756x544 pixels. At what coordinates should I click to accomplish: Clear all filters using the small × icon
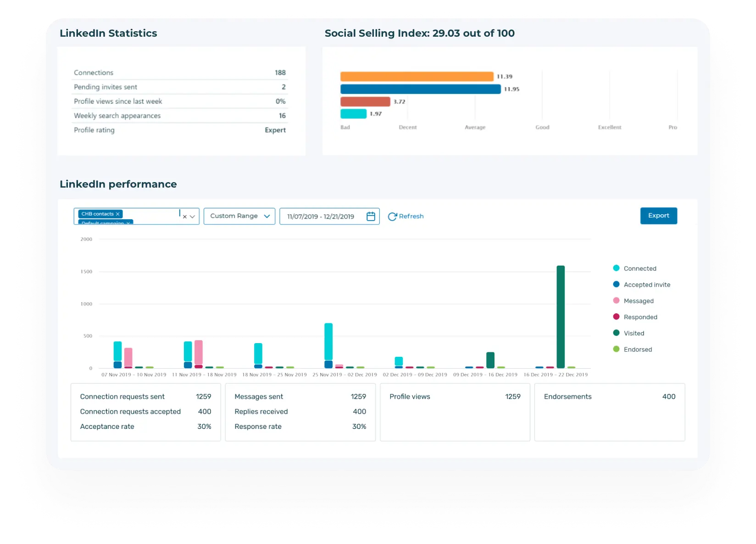tap(185, 216)
